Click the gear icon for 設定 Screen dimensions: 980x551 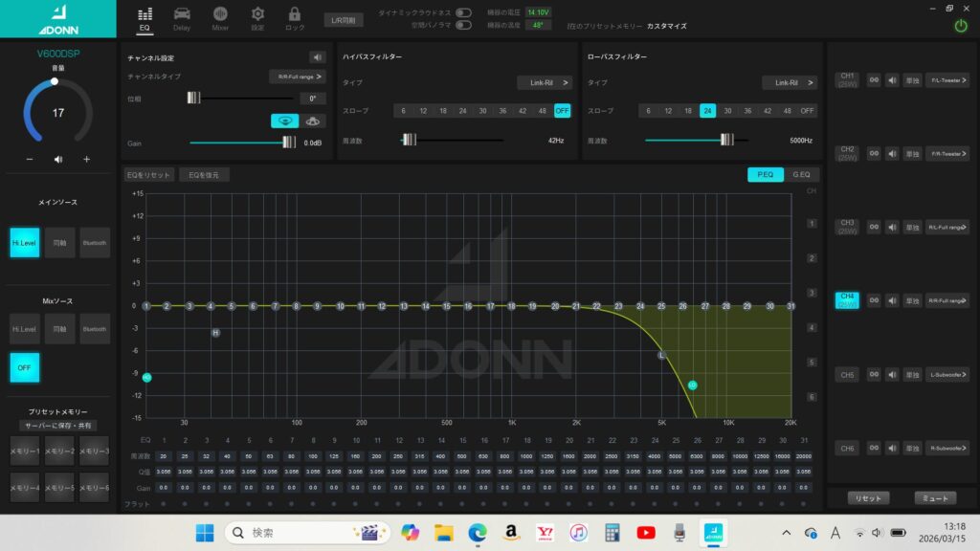click(x=257, y=17)
